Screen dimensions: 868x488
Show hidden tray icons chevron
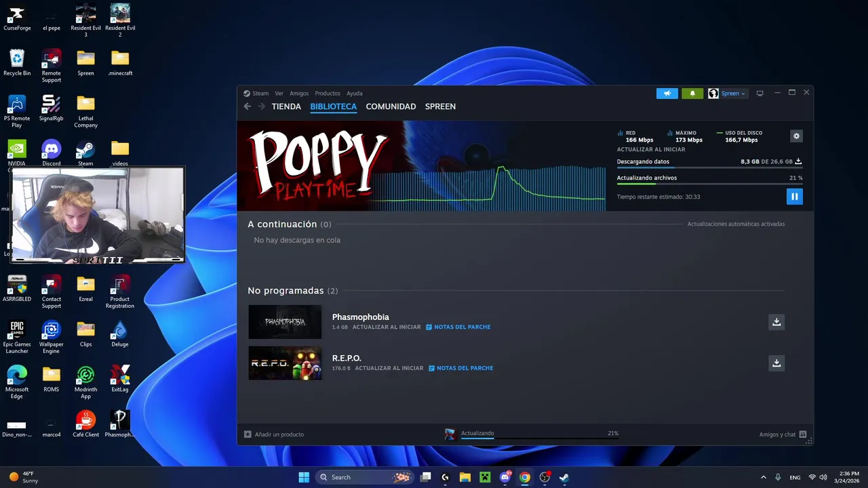[763, 477]
